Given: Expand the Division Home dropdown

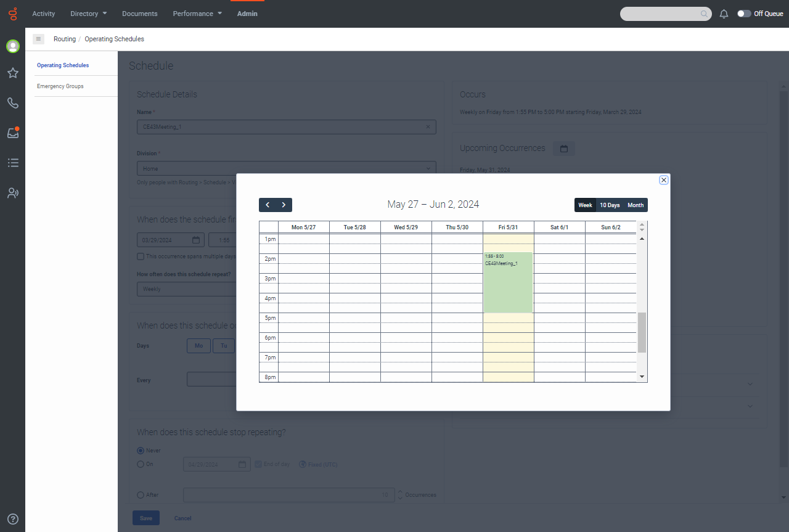Looking at the screenshot, I should click(x=286, y=168).
